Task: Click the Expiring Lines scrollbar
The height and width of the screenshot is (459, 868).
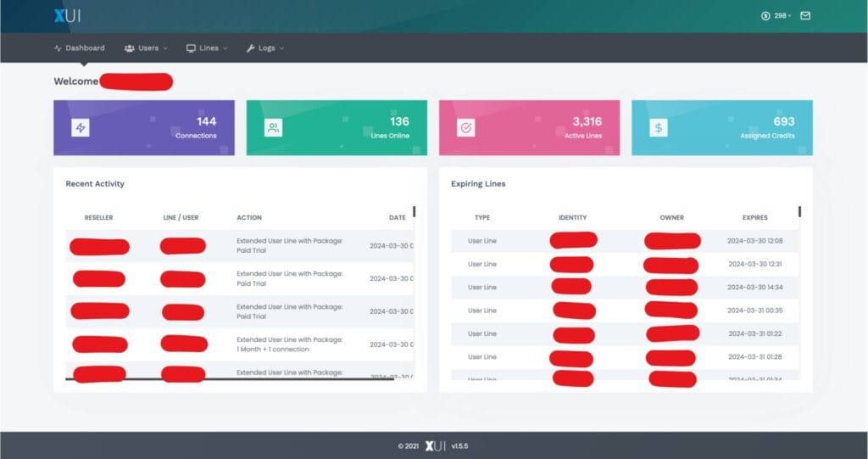Action: pyautogui.click(x=798, y=212)
